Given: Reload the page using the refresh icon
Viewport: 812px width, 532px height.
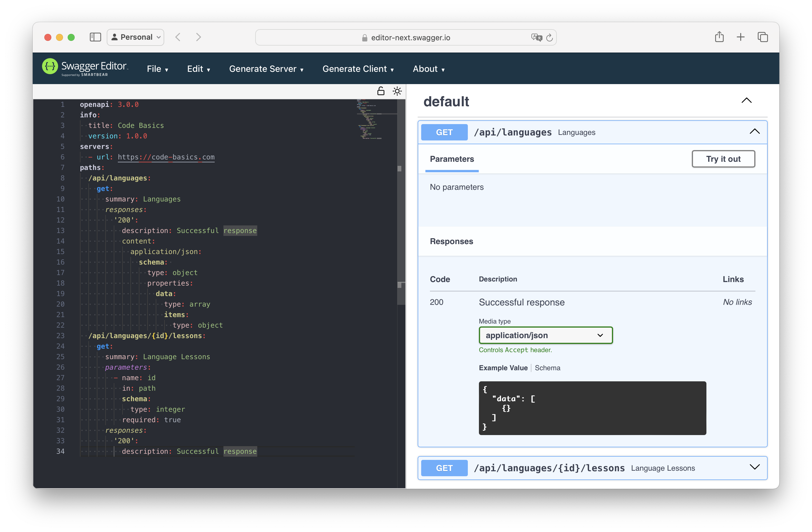Looking at the screenshot, I should [x=549, y=38].
